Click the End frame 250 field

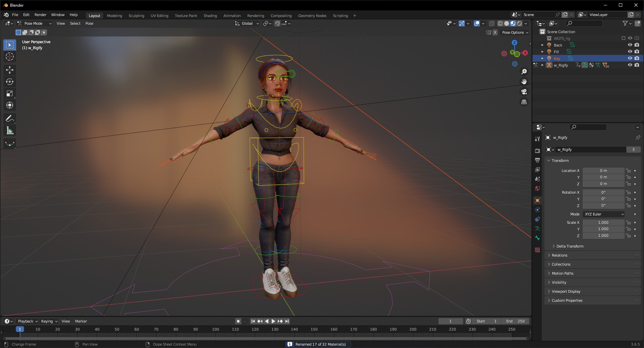point(516,321)
